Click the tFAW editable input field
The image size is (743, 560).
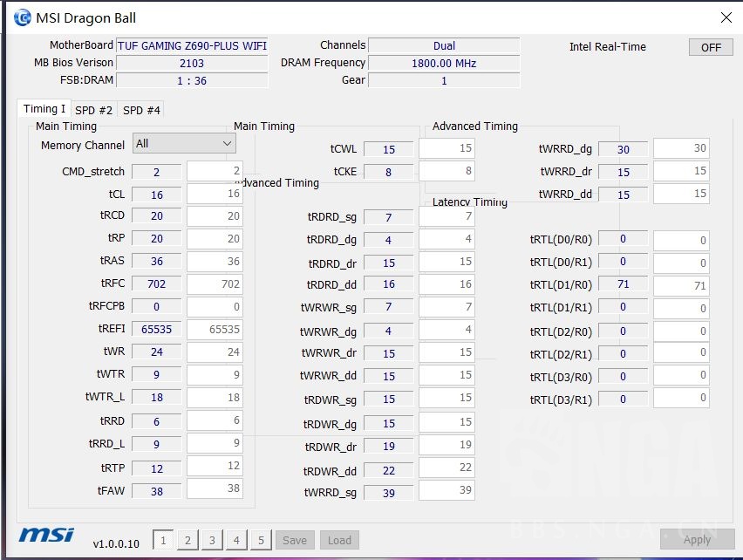(215, 488)
